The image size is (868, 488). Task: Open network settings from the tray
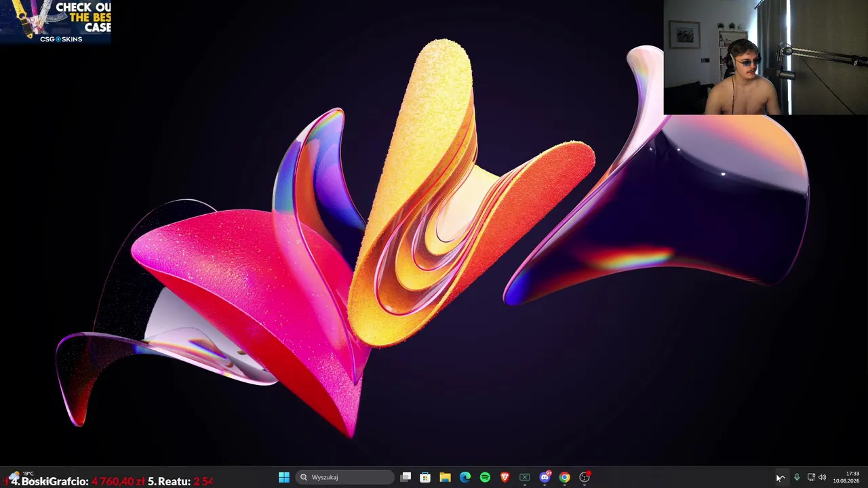click(811, 477)
